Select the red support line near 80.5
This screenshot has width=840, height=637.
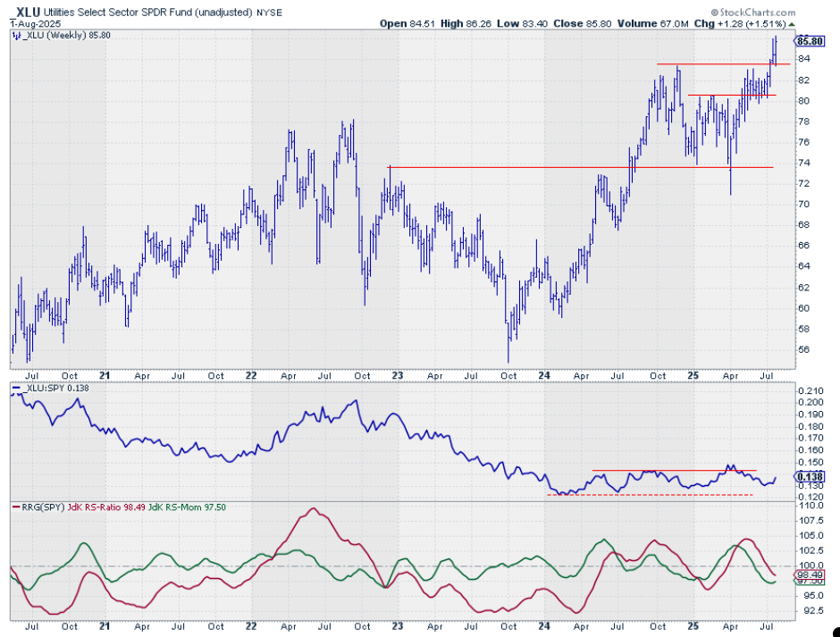click(x=731, y=95)
